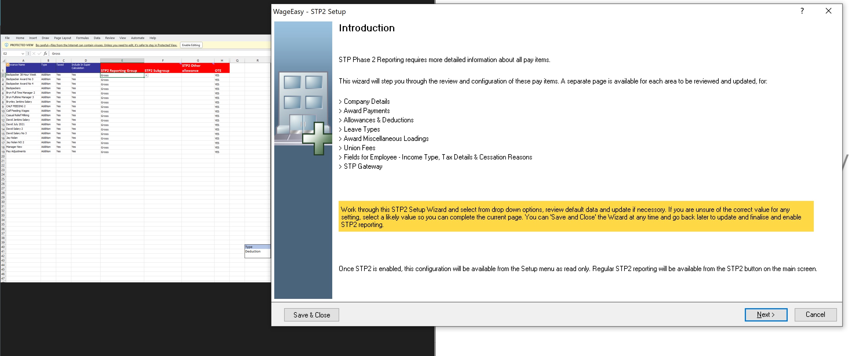Open the Data tab in Excel
The image size is (868, 356).
97,38
